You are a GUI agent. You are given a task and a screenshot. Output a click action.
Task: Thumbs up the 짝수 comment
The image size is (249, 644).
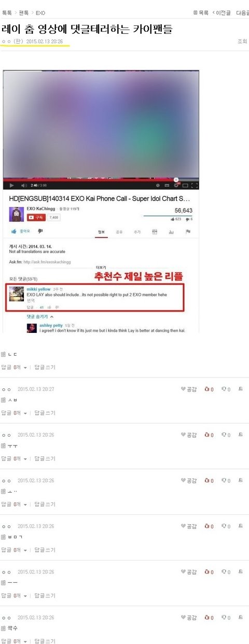pos(210,618)
